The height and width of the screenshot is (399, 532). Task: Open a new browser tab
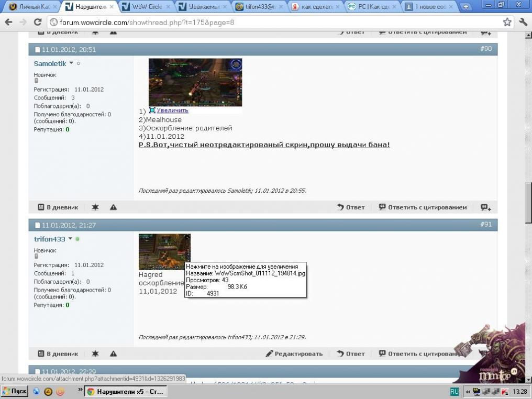[x=465, y=7]
